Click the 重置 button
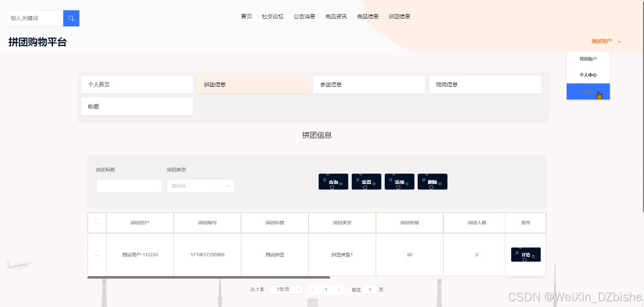Viewport: 644px width, 307px height. (366, 182)
